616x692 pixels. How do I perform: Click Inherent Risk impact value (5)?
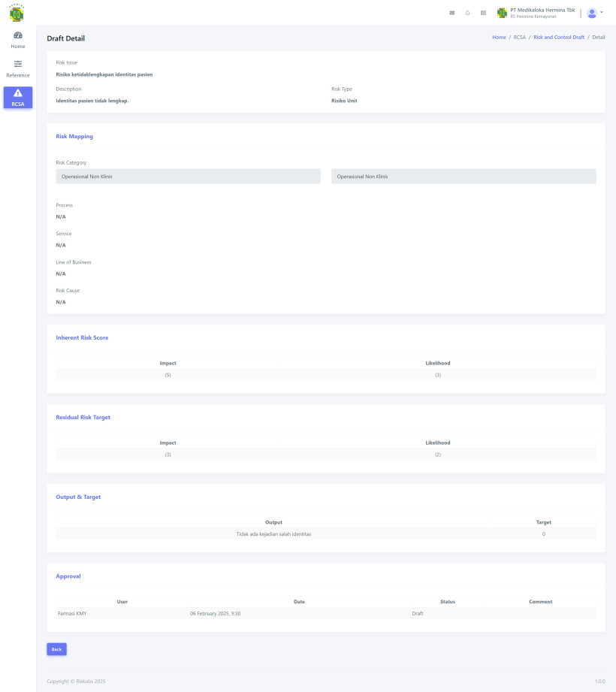pyautogui.click(x=168, y=375)
